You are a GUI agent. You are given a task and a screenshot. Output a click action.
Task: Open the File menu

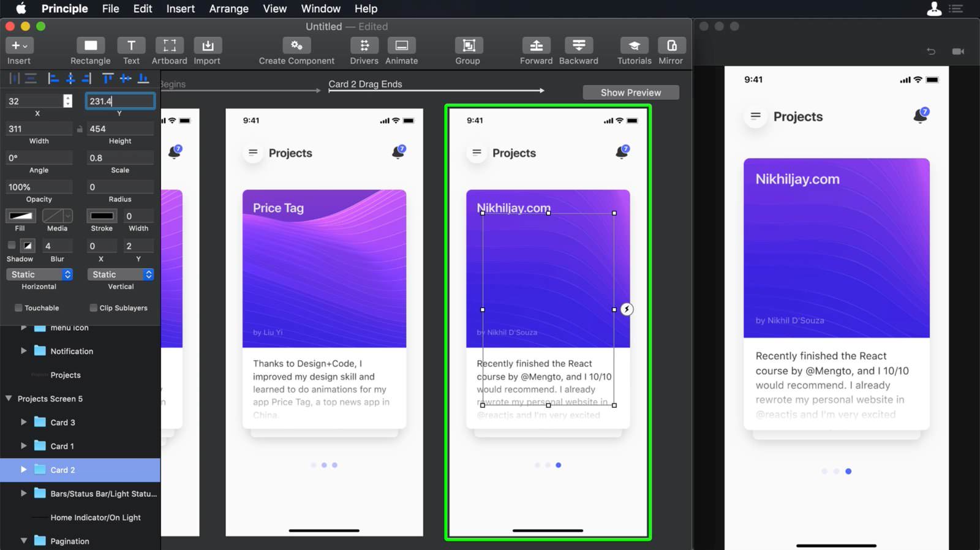(111, 9)
